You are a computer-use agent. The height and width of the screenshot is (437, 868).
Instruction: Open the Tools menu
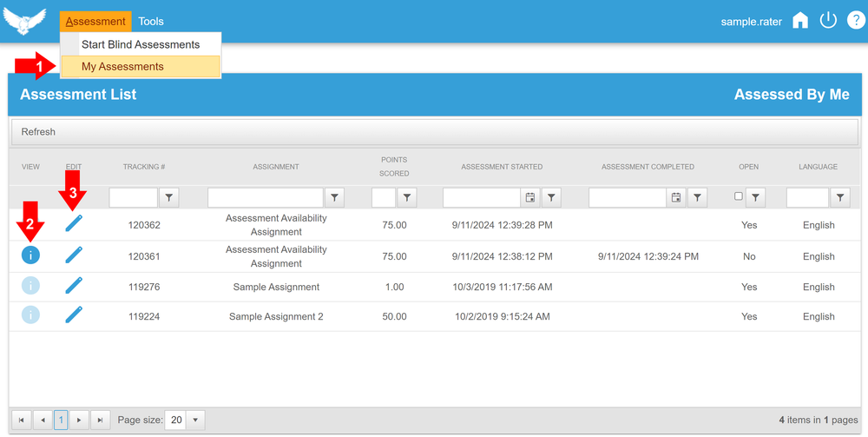(151, 22)
